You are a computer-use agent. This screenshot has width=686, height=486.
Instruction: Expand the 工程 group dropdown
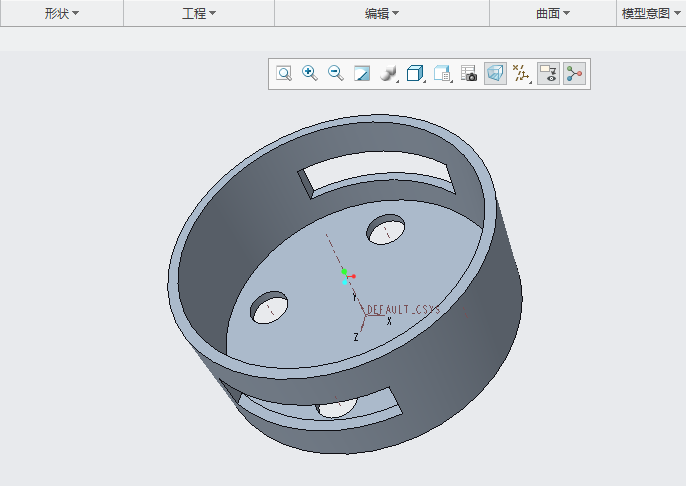pos(199,14)
